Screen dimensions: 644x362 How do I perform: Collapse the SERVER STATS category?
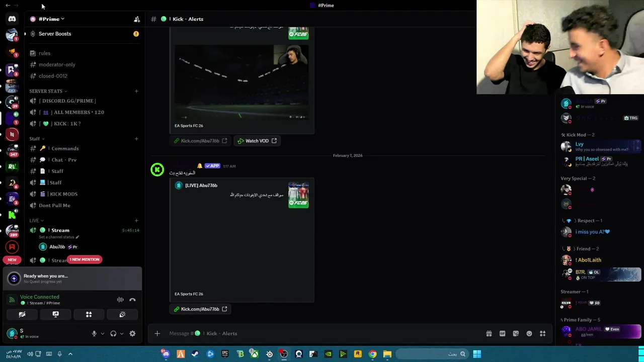point(48,91)
